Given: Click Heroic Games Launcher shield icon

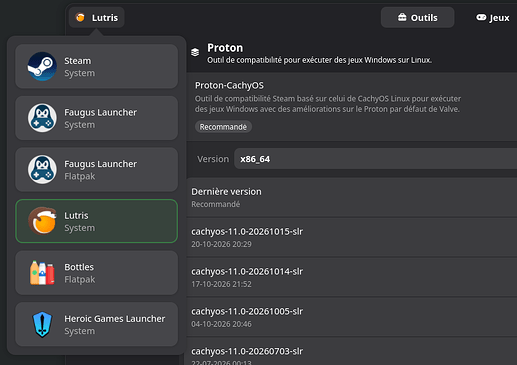Looking at the screenshot, I should coord(42,324).
